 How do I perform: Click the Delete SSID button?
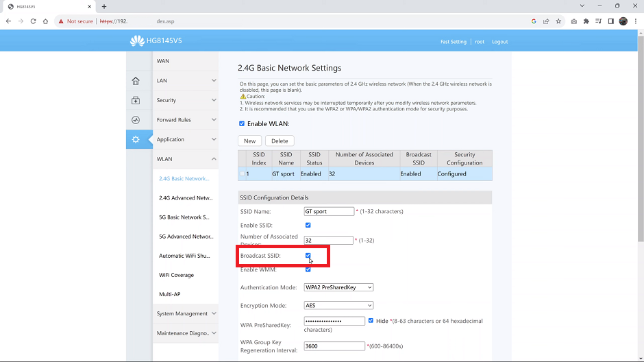280,141
